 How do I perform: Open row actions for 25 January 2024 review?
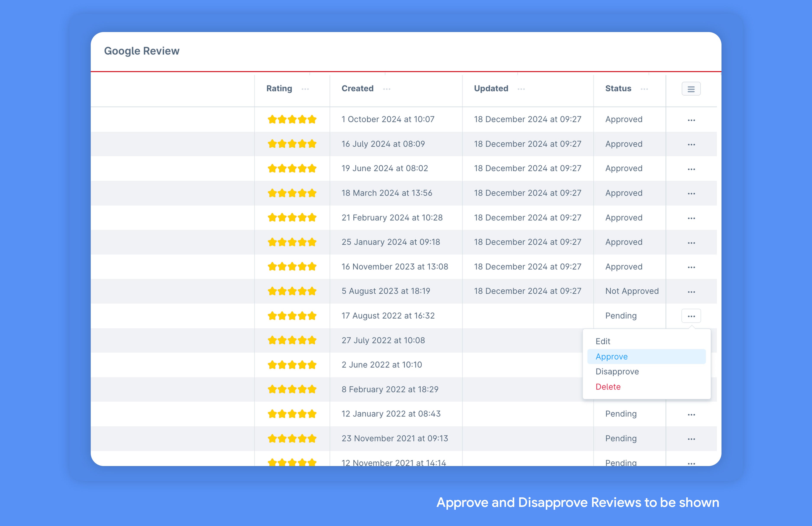click(x=691, y=243)
